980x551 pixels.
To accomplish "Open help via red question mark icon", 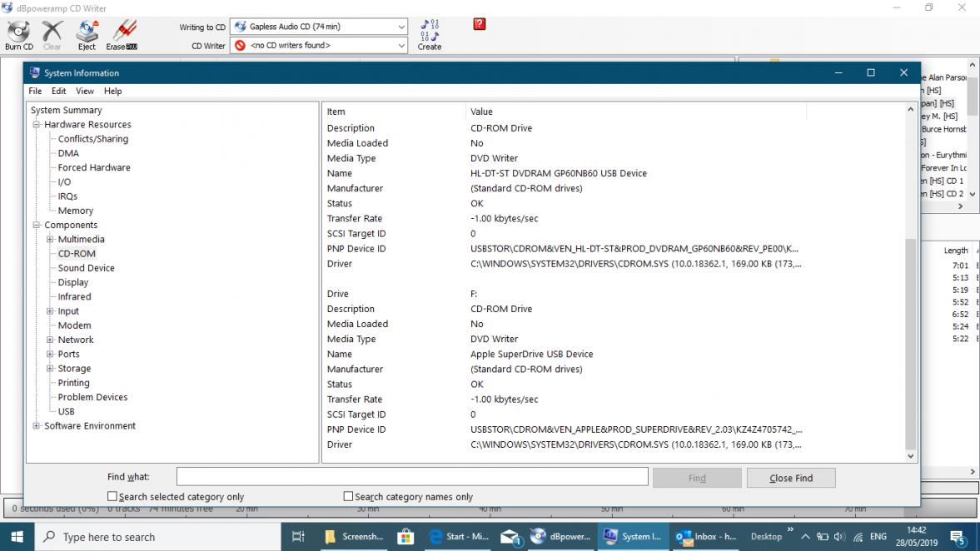I will [x=479, y=24].
